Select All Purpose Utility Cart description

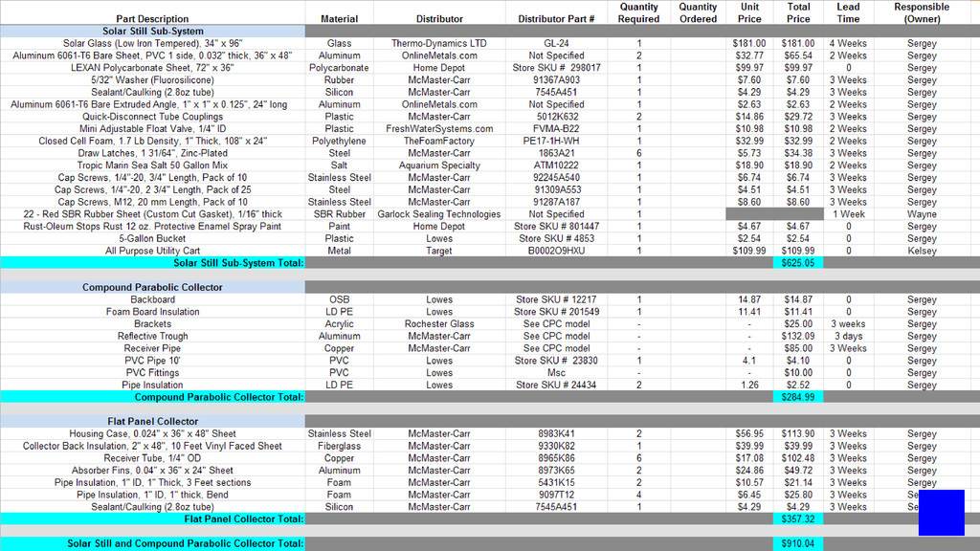(152, 252)
